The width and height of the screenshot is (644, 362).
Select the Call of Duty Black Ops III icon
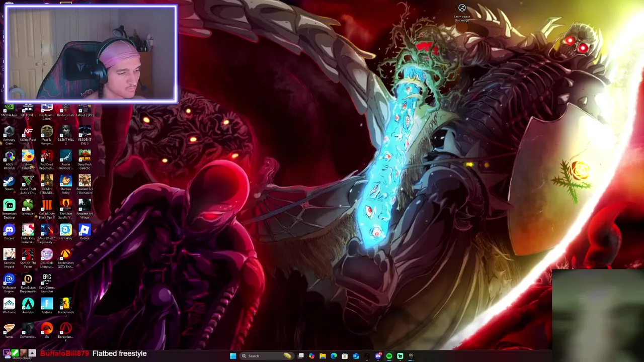[47, 209]
